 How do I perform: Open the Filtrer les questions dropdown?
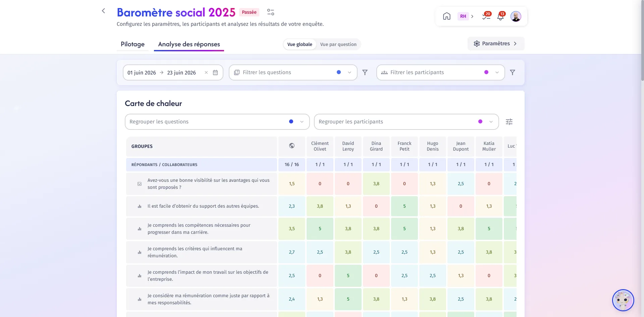click(x=293, y=72)
